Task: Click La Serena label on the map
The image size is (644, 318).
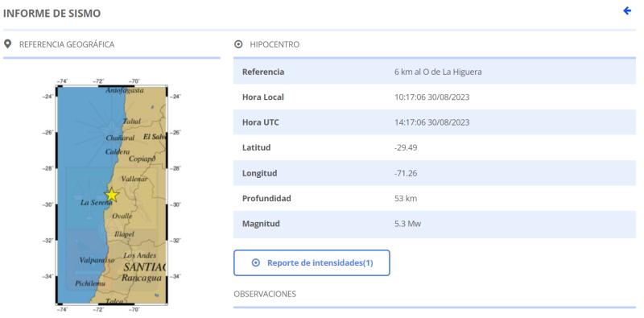Action: [x=97, y=202]
